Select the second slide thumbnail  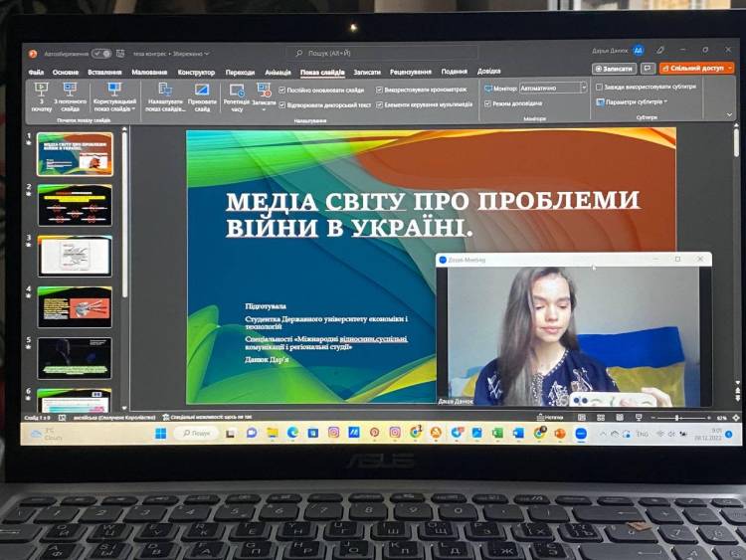pos(75,205)
